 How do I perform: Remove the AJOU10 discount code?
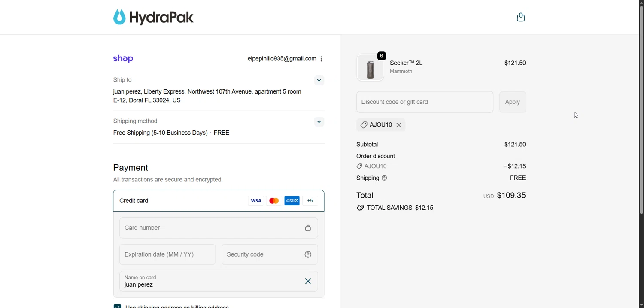399,125
